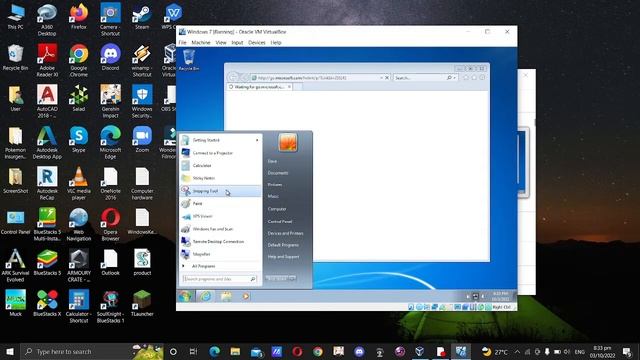Expand the Getting Started submenu arrow
640x360 pixels.
point(257,140)
